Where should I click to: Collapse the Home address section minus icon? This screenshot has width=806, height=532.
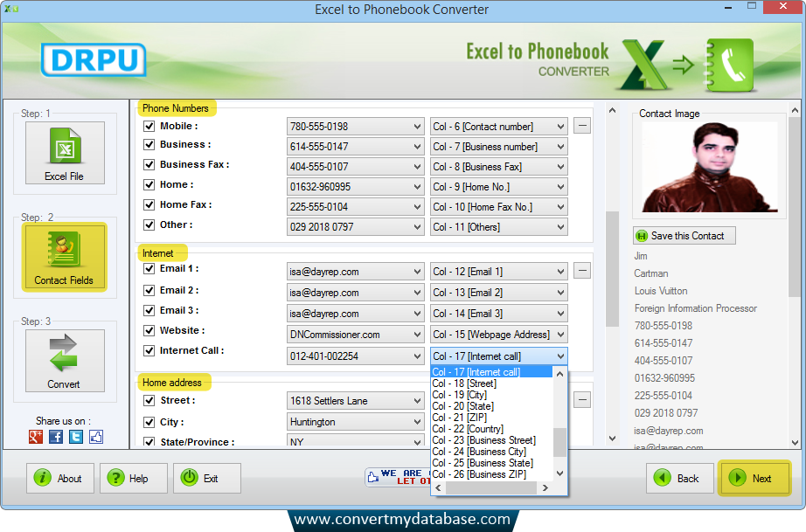[582, 399]
